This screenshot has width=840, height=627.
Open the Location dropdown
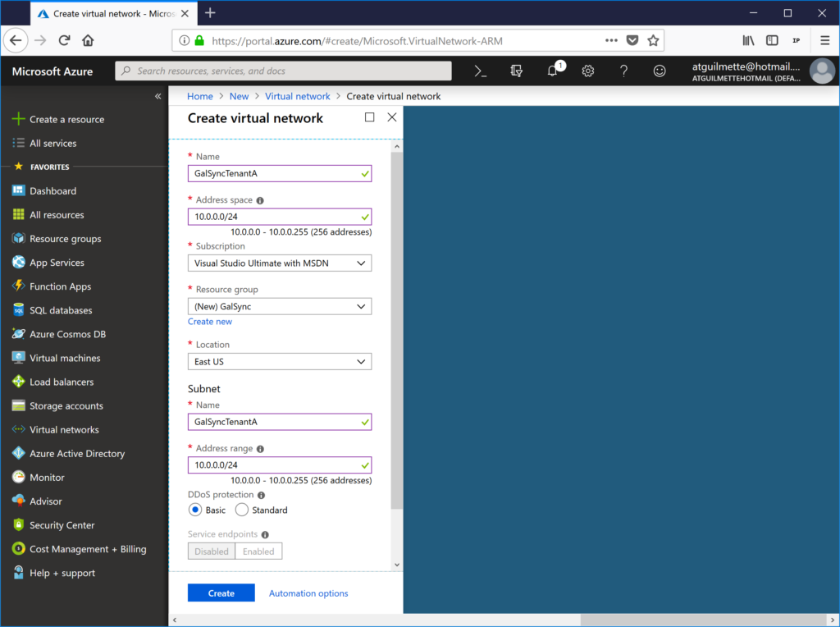[280, 361]
